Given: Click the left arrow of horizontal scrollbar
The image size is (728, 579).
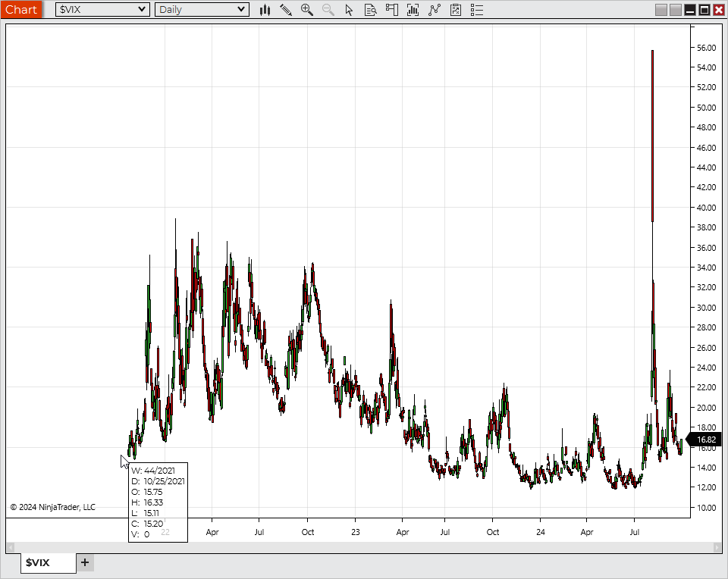Looking at the screenshot, I should 10,547.
